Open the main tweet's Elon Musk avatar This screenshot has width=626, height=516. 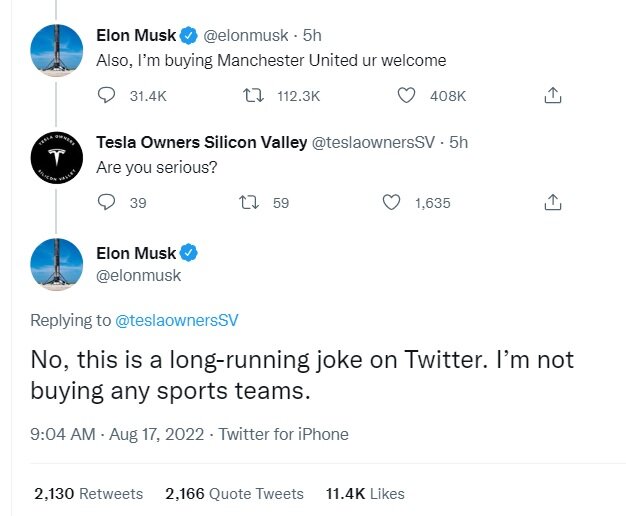tap(57, 263)
